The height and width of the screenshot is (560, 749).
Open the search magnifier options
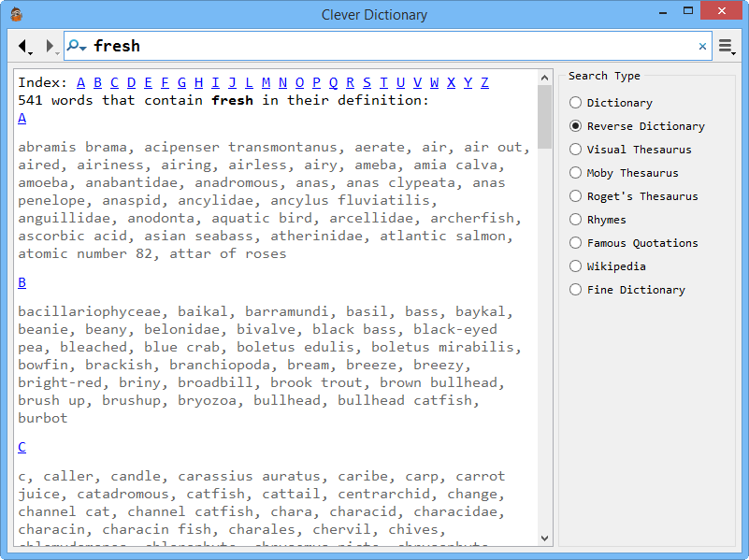pos(76,46)
